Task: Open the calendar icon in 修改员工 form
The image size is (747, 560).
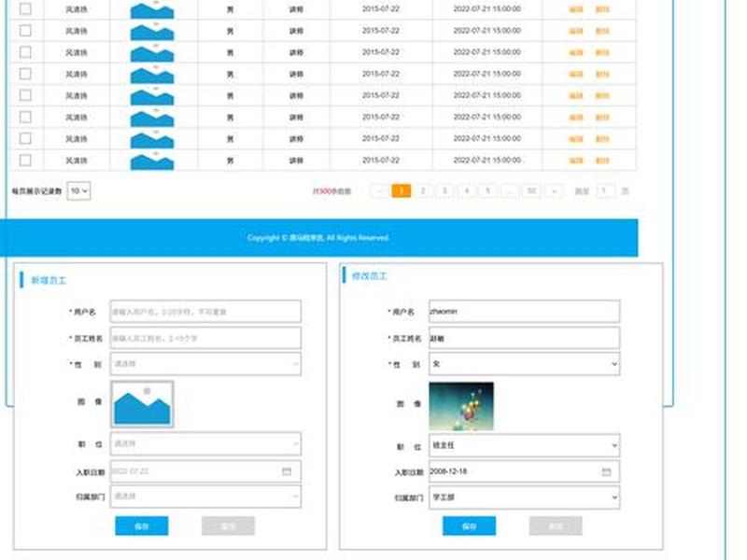Action: (606, 472)
